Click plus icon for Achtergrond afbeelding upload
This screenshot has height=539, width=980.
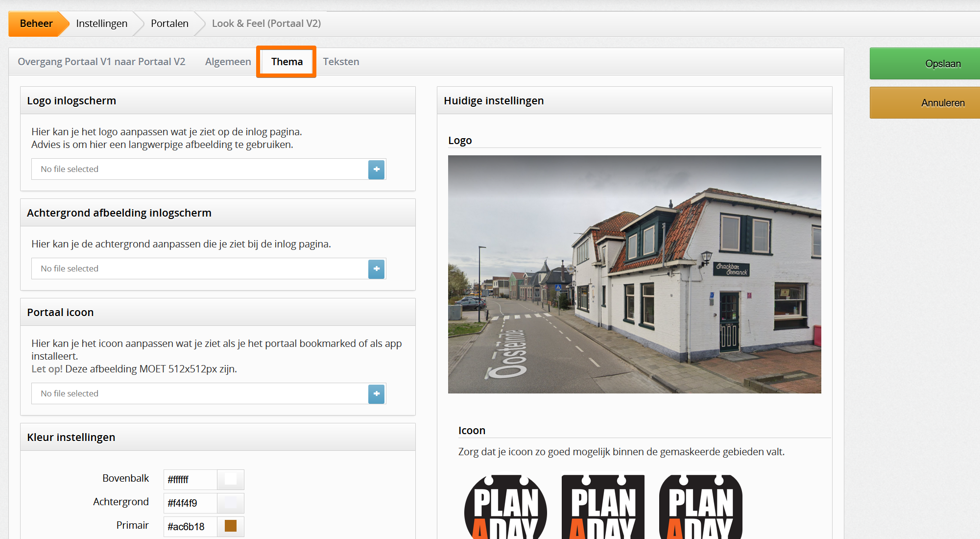(x=376, y=269)
